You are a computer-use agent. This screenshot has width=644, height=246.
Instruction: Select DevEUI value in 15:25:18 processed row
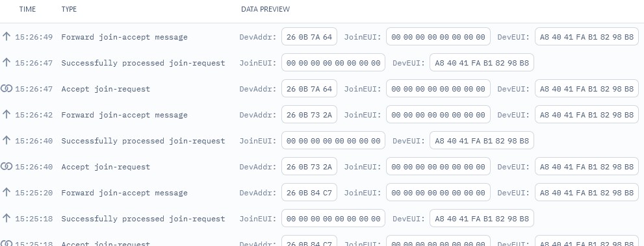(x=482, y=219)
